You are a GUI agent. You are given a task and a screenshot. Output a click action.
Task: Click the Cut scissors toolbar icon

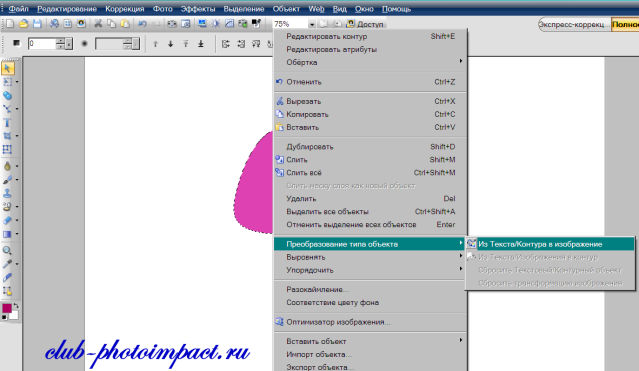98,24
